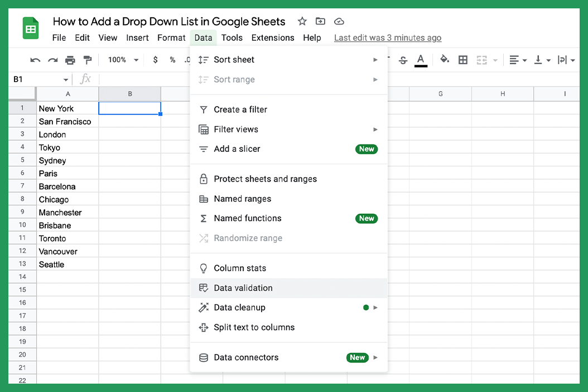Image resolution: width=588 pixels, height=392 pixels.
Task: Open the borders options
Action: pyautogui.click(x=463, y=60)
